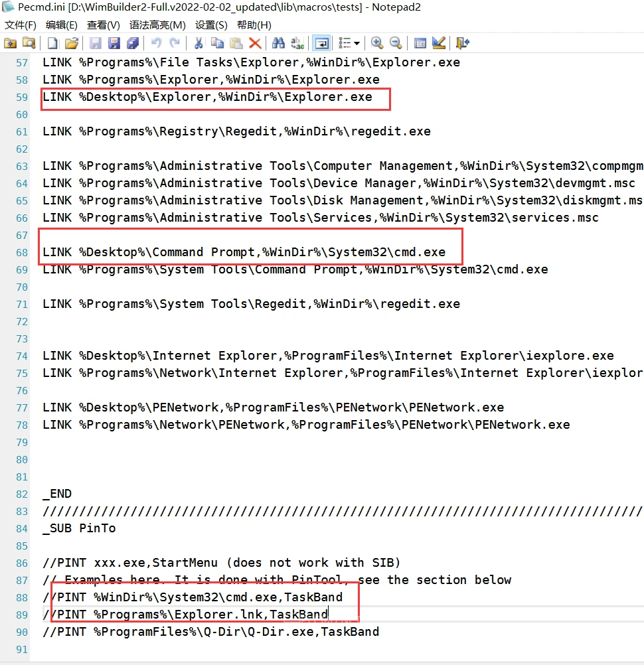The width and height of the screenshot is (644, 665).
Task: Click the Exit door icon
Action: (x=462, y=43)
